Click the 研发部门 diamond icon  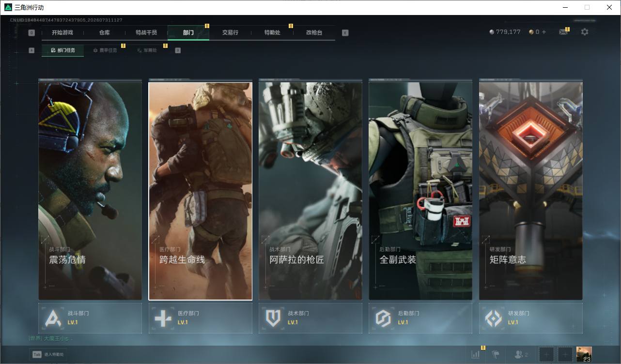pos(494,318)
